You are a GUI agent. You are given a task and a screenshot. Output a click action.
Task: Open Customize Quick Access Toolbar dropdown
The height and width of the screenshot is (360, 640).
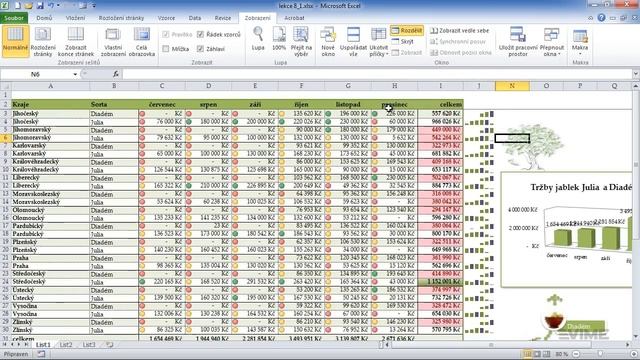point(94,6)
